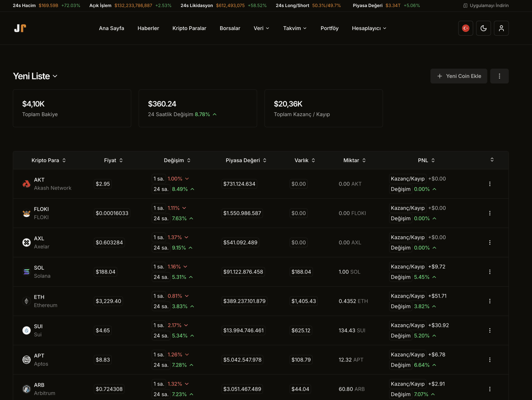Open row actions menu for ETH

pyautogui.click(x=490, y=301)
